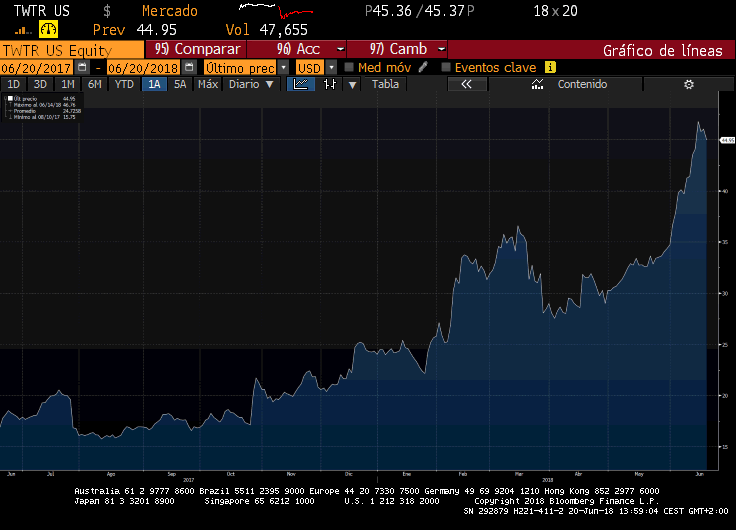
Task: Click the USD currency field
Action: [310, 68]
